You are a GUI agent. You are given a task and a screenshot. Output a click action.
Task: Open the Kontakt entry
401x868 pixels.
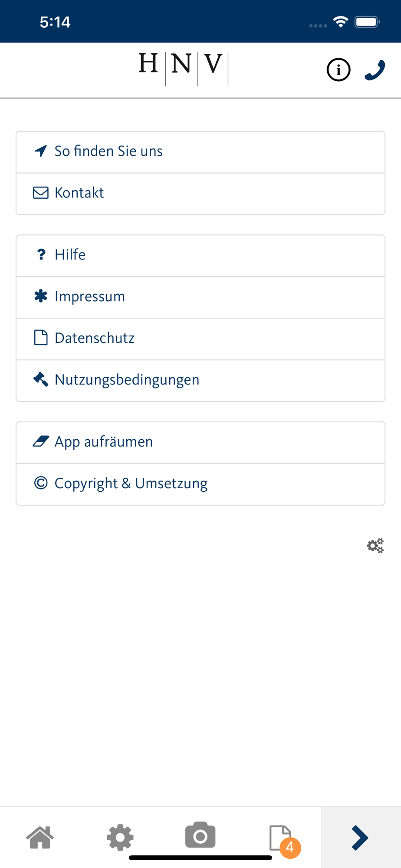pyautogui.click(x=200, y=194)
